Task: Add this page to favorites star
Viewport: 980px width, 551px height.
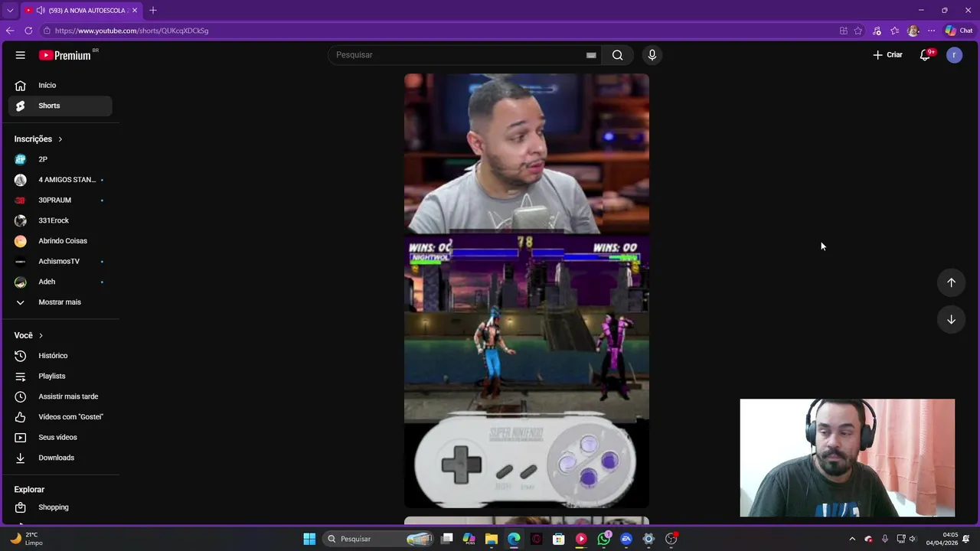Action: 858,31
